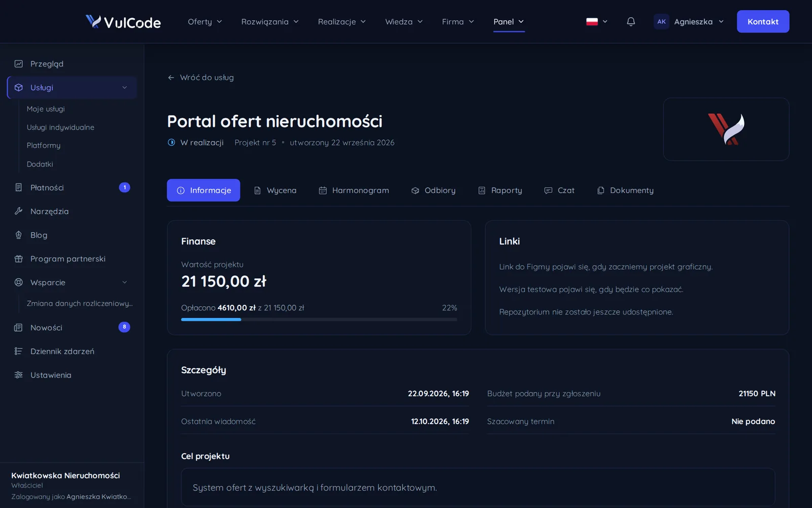Screen dimensions: 812x508
Task: Switch to the Wycena tab
Action: pos(275,190)
